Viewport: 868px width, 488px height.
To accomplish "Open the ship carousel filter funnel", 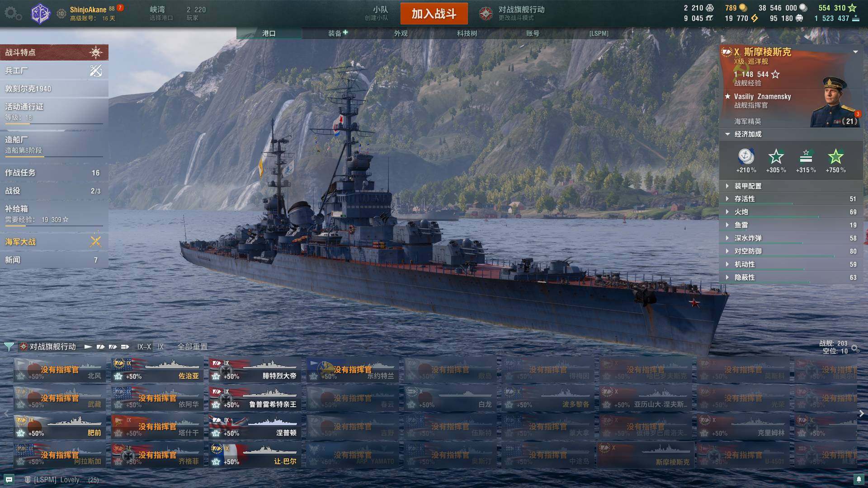I will tap(9, 347).
